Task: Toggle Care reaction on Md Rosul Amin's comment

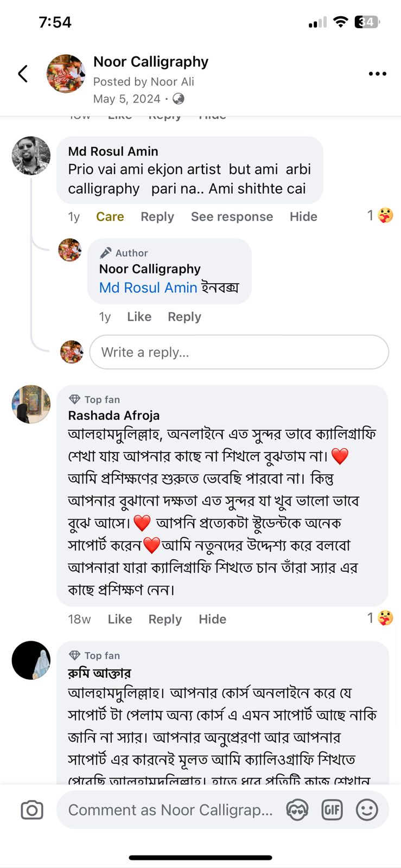Action: click(x=110, y=216)
